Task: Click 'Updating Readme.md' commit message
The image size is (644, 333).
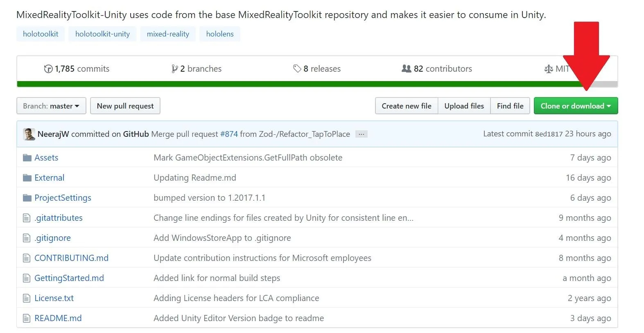Action: coord(195,178)
